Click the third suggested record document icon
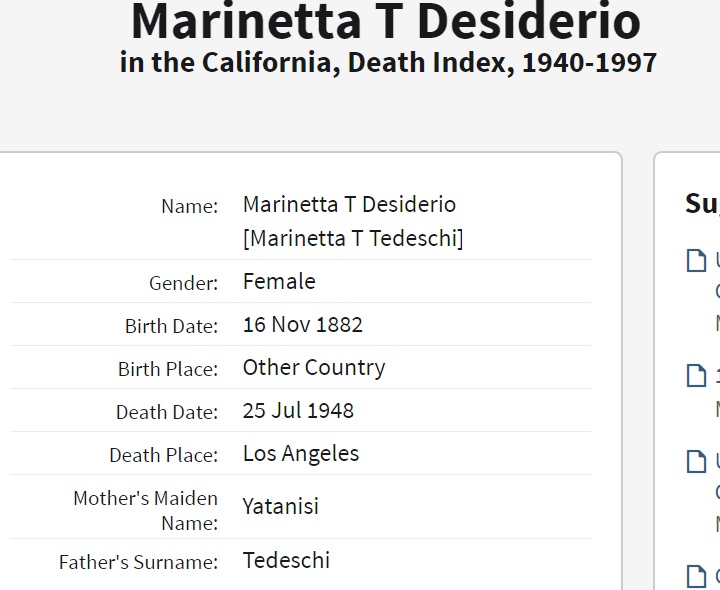Viewport: 720px width, 590px height. (696, 461)
